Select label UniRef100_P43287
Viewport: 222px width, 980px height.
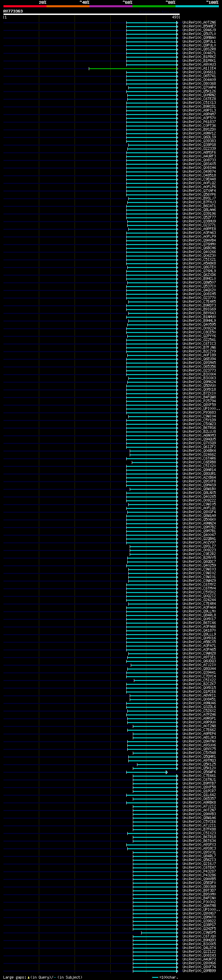[x=199, y=871]
